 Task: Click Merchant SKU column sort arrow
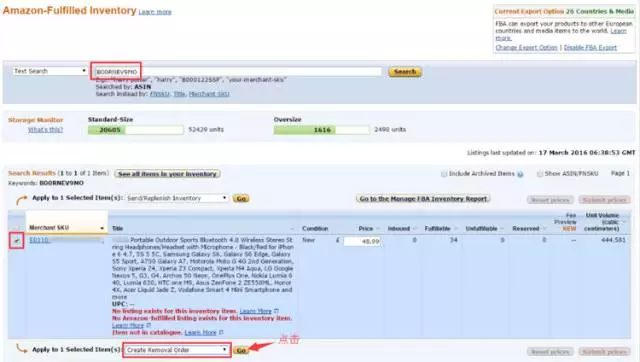tap(102, 228)
